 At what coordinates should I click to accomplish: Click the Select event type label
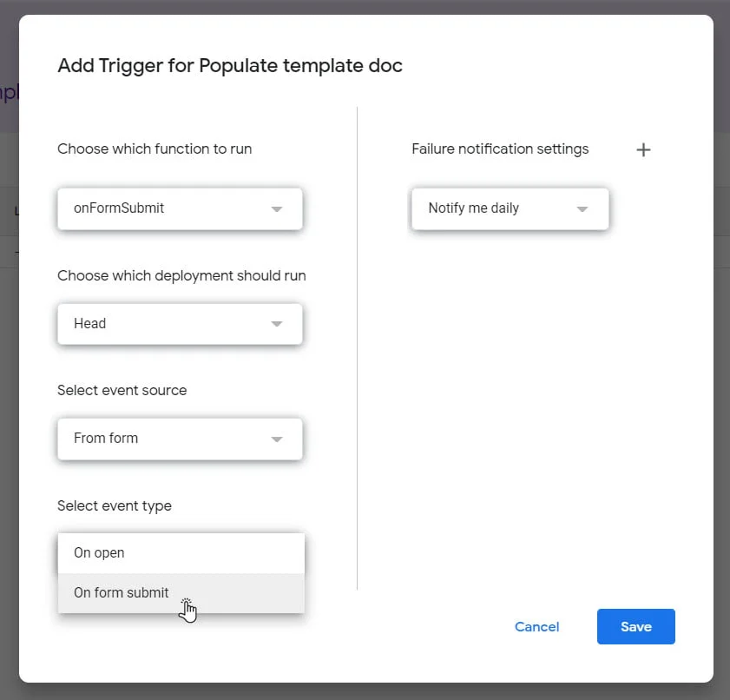pyautogui.click(x=115, y=505)
